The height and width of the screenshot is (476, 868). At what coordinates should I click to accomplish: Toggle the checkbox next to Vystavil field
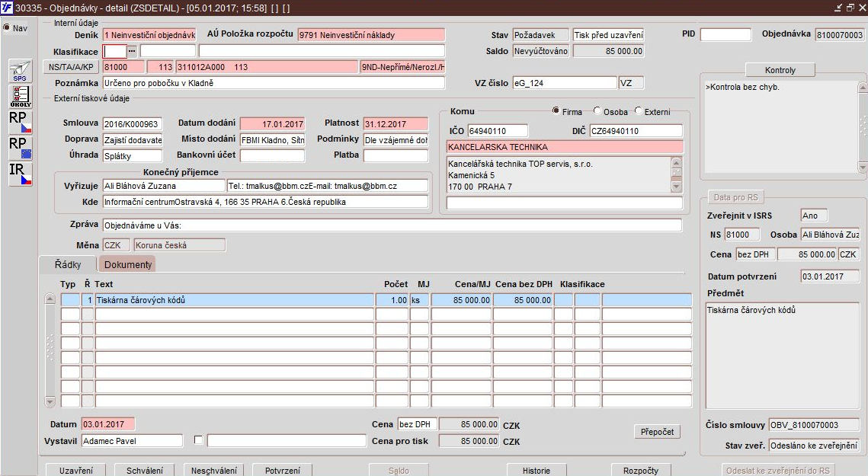pyautogui.click(x=198, y=440)
